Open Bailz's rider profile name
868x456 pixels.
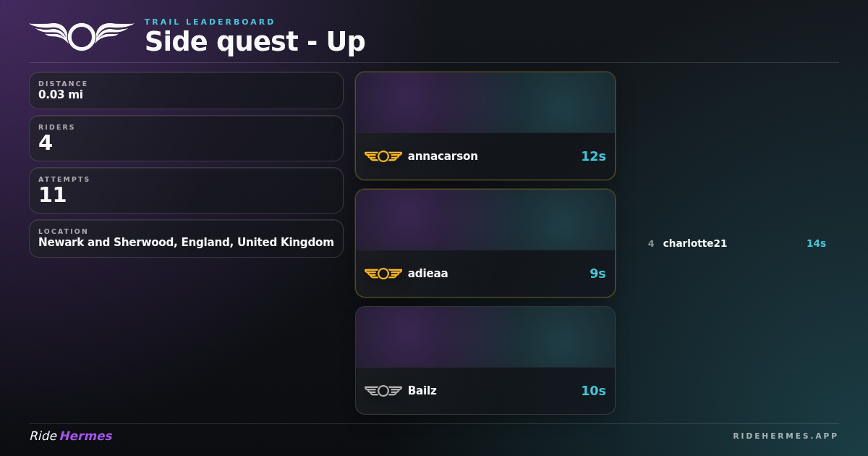tap(422, 391)
